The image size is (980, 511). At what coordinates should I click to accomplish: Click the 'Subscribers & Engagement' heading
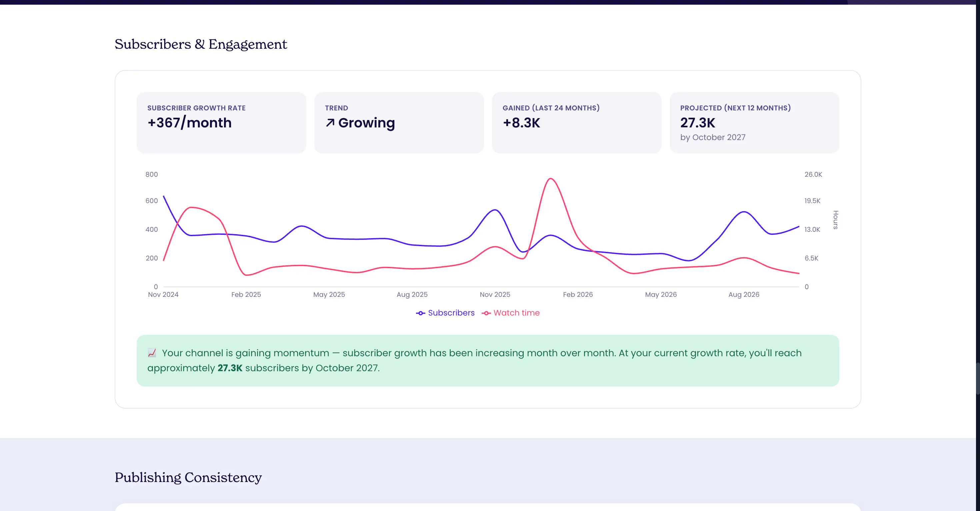point(201,44)
